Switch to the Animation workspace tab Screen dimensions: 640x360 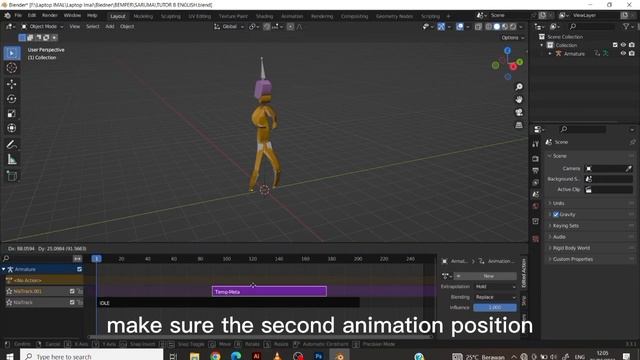(292, 16)
